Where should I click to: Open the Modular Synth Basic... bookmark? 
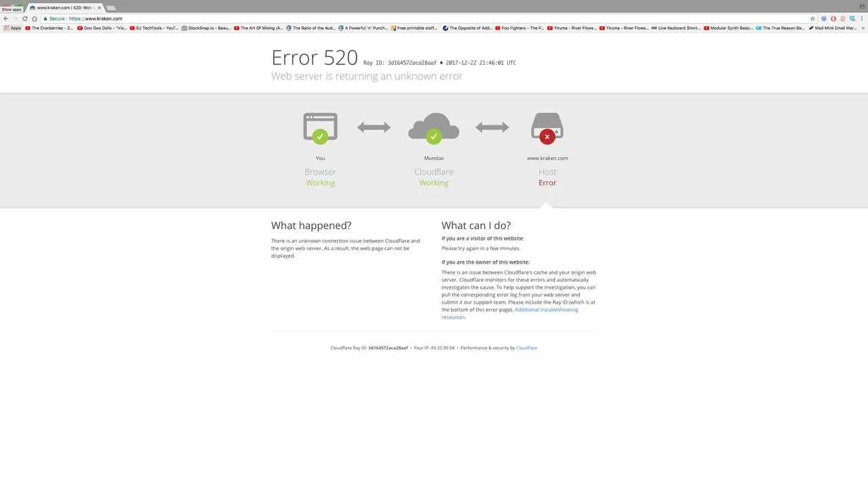pyautogui.click(x=728, y=28)
